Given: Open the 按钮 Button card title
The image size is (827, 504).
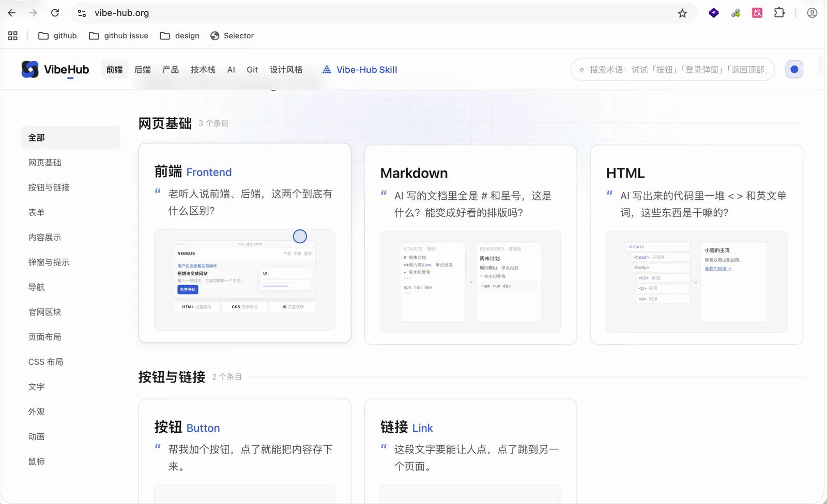Looking at the screenshot, I should 187,427.
